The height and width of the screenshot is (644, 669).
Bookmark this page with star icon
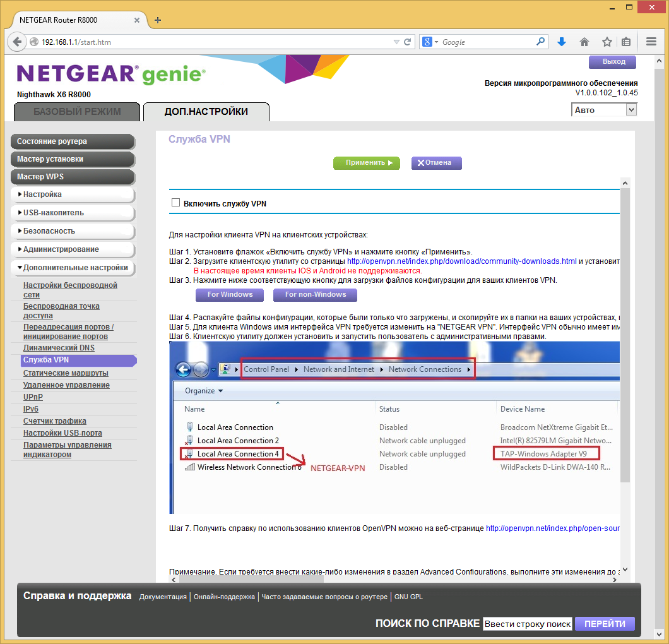607,42
